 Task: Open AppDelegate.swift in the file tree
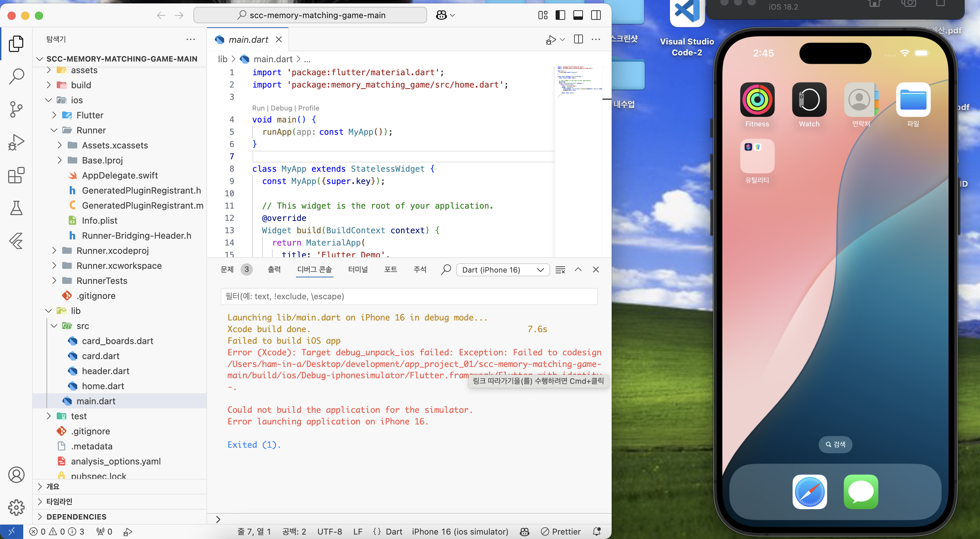pos(120,175)
